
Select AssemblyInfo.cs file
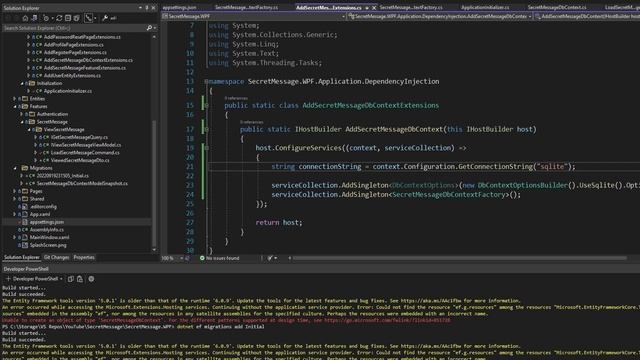coord(47,230)
